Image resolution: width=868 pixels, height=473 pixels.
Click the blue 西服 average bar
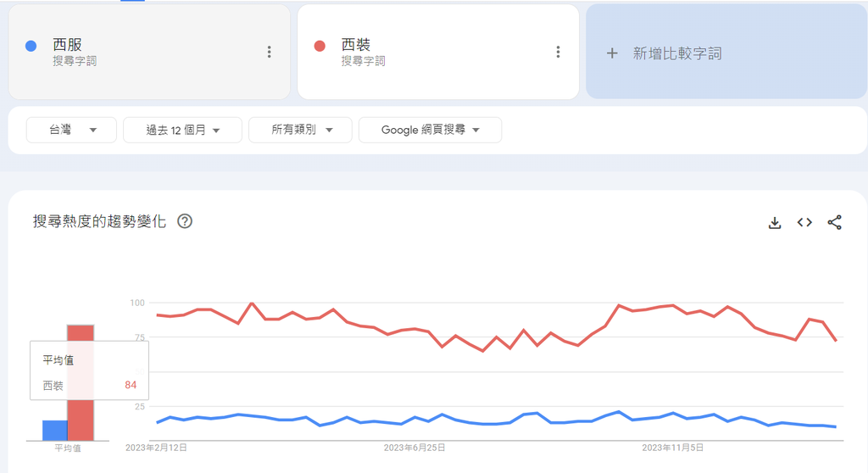point(54,431)
